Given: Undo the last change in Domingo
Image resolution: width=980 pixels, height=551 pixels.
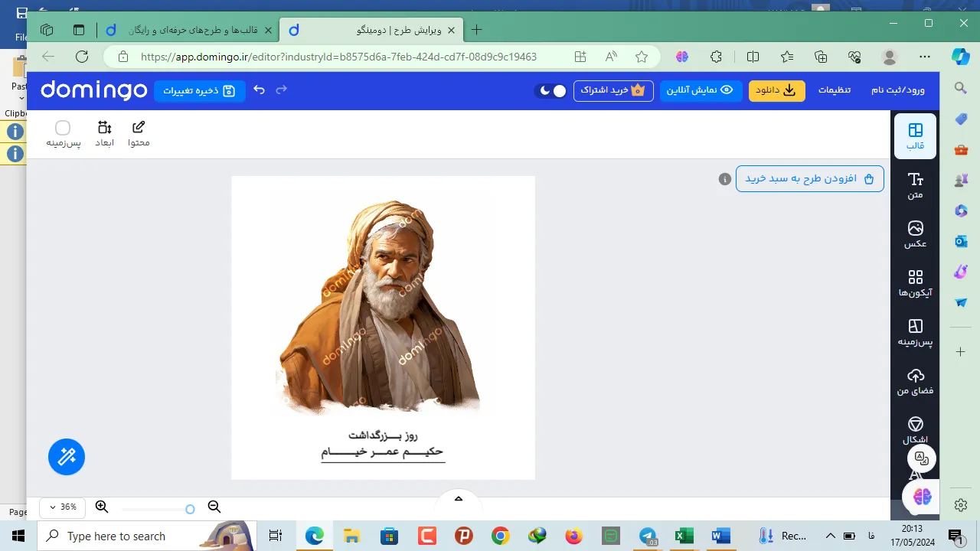Looking at the screenshot, I should [x=259, y=90].
